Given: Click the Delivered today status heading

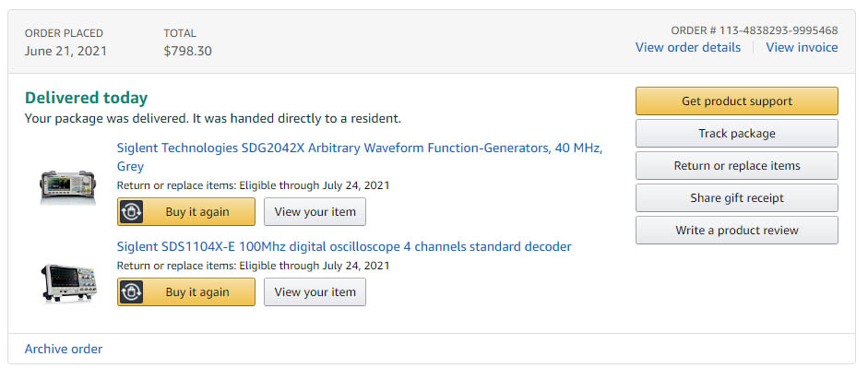Looking at the screenshot, I should pyautogui.click(x=87, y=99).
